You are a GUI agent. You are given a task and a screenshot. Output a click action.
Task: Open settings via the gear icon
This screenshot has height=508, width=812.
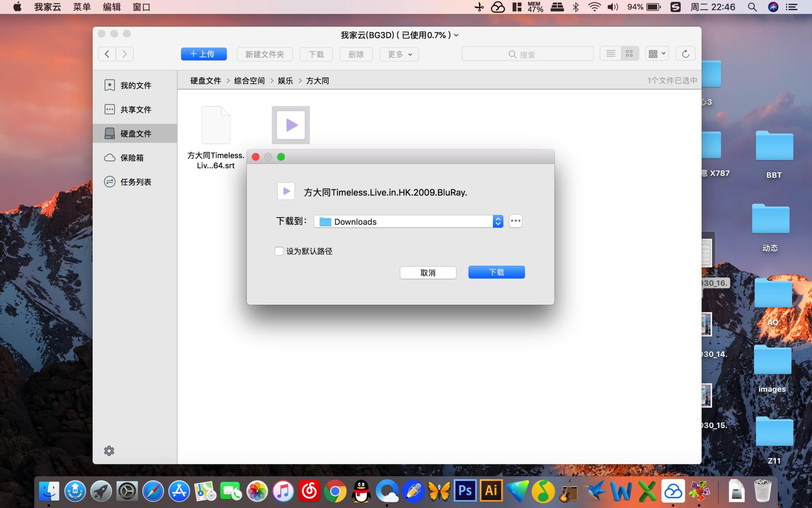tap(109, 450)
